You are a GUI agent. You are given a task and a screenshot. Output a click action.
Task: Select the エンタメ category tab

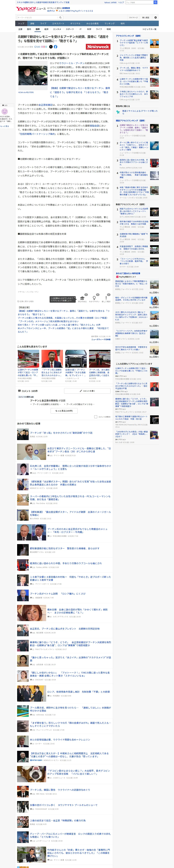click(x=57, y=29)
